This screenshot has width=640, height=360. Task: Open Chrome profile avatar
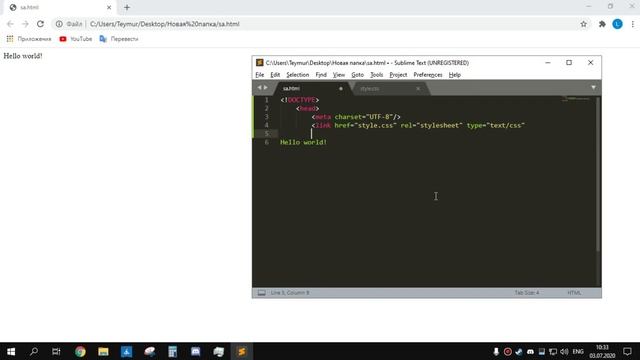[x=617, y=24]
